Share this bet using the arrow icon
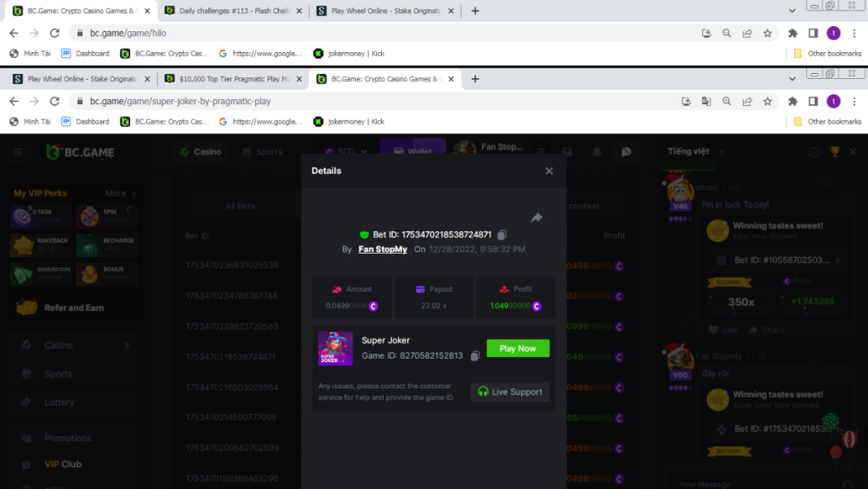Image resolution: width=868 pixels, height=489 pixels. tap(536, 218)
